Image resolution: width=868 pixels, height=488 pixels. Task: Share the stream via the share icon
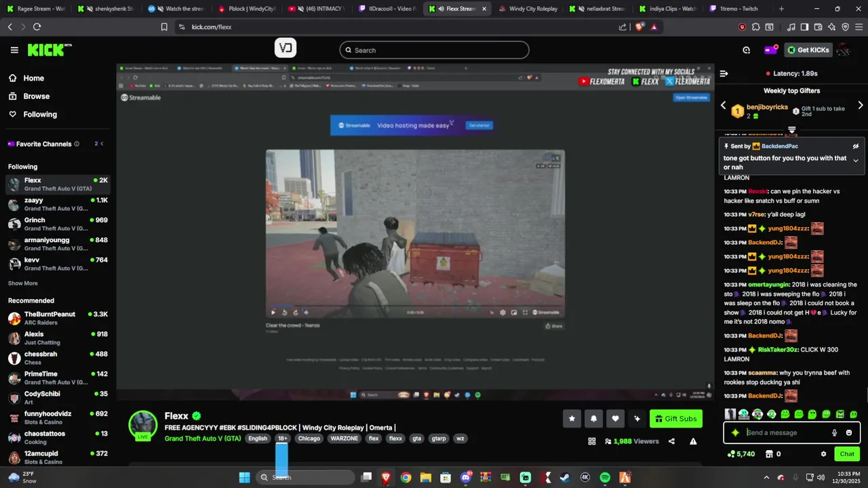click(x=671, y=441)
